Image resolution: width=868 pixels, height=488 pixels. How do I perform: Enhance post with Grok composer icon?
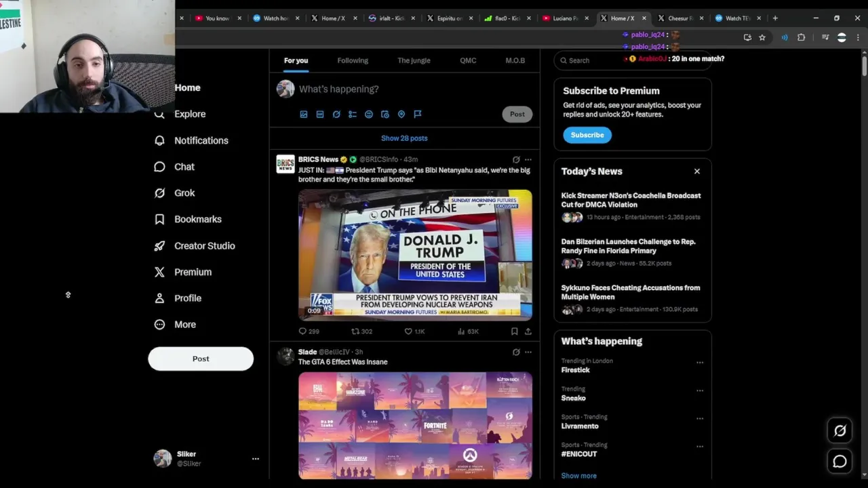336,115
